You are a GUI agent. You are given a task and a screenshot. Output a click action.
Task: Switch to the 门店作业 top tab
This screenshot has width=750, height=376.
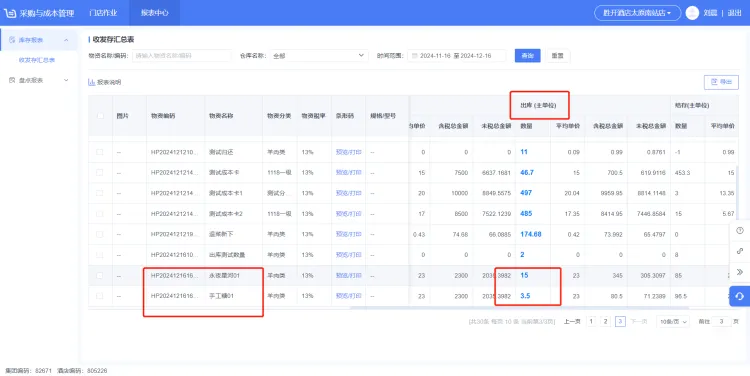coord(103,13)
